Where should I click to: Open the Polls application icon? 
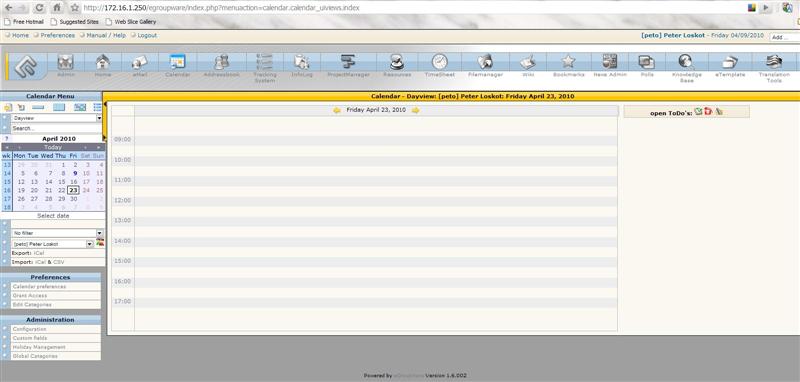[x=646, y=62]
